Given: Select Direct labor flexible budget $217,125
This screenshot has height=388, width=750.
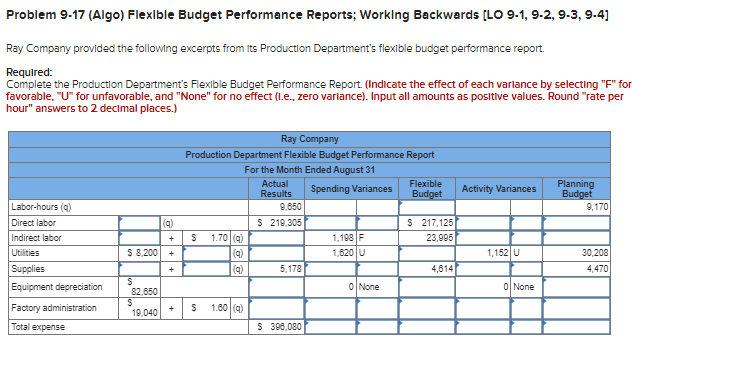Looking at the screenshot, I should click(430, 223).
